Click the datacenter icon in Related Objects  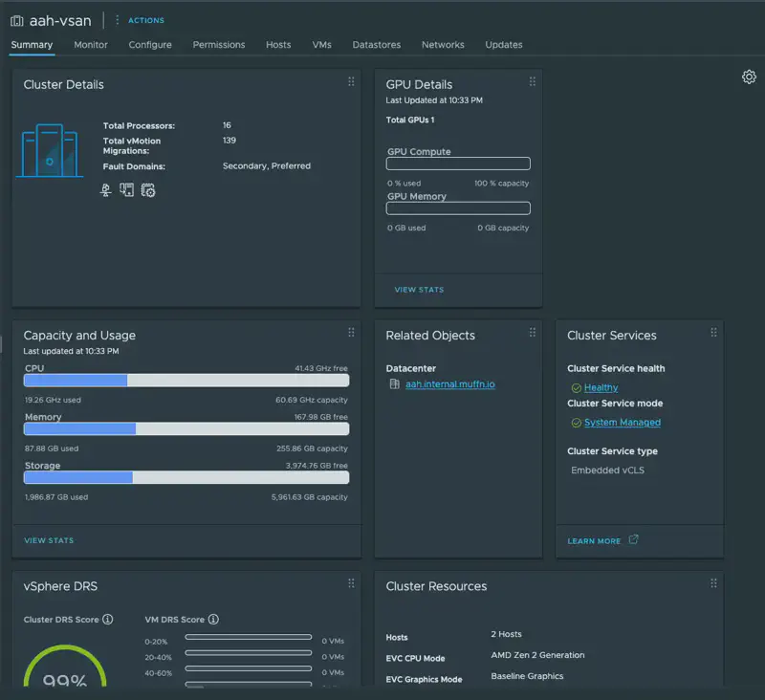coord(394,384)
